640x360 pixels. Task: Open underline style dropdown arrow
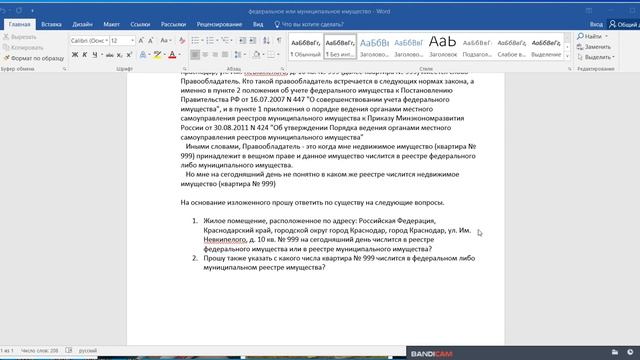click(102, 54)
